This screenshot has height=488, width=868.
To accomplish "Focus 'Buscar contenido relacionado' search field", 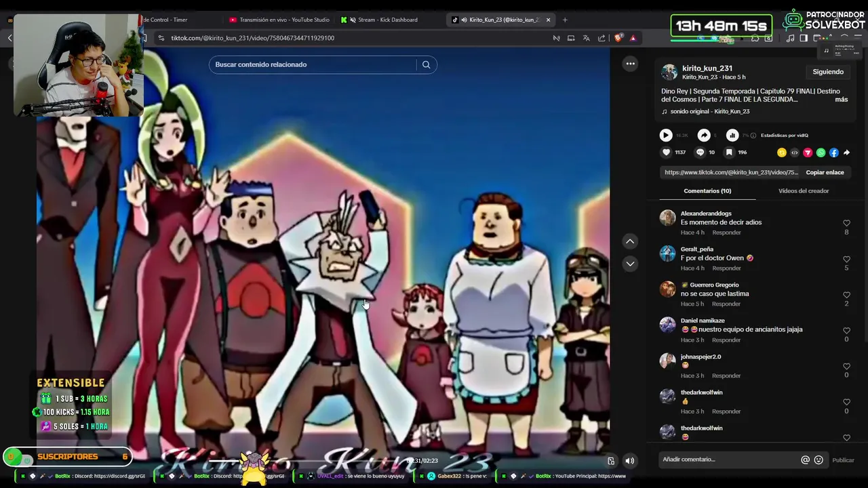I will (313, 64).
